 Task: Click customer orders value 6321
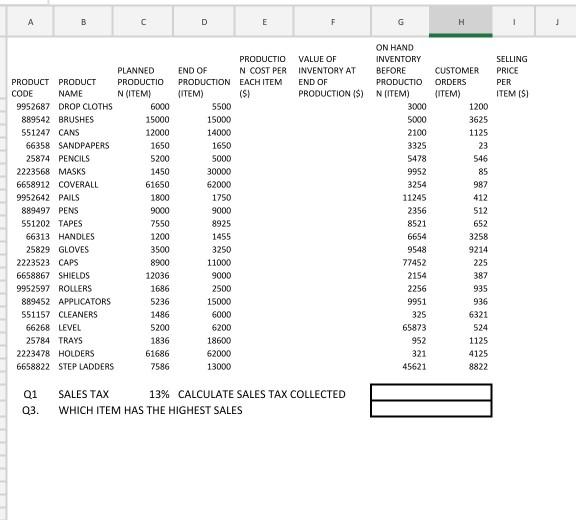tap(478, 315)
